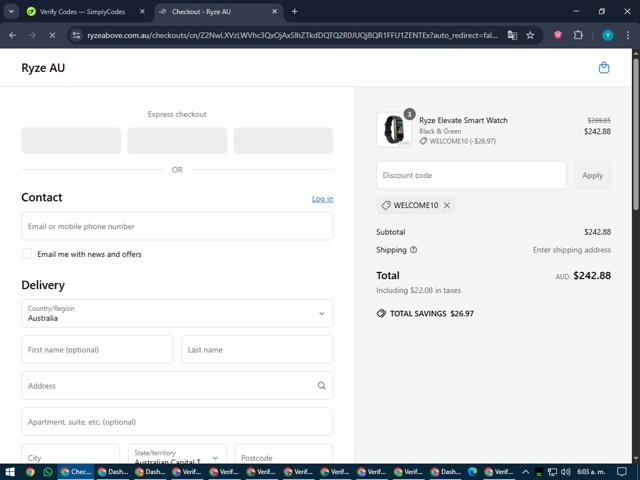The width and height of the screenshot is (640, 480).
Task: Click the Ryze Elevate Smart Watch product name
Action: [x=463, y=120]
